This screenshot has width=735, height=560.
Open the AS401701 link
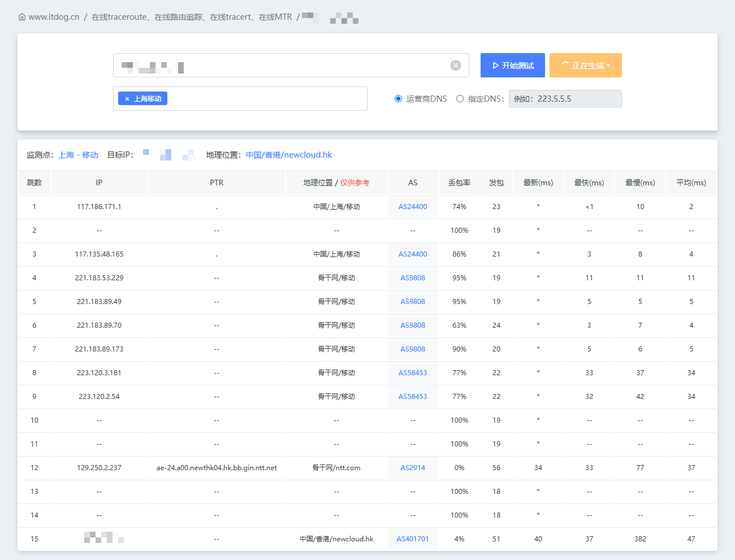pos(413,539)
